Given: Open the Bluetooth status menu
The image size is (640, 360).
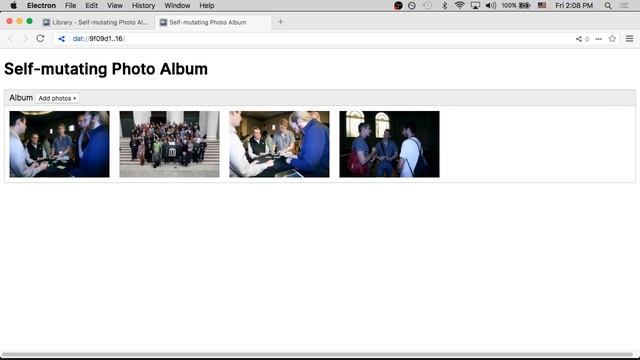Looking at the screenshot, I should pyautogui.click(x=444, y=5).
